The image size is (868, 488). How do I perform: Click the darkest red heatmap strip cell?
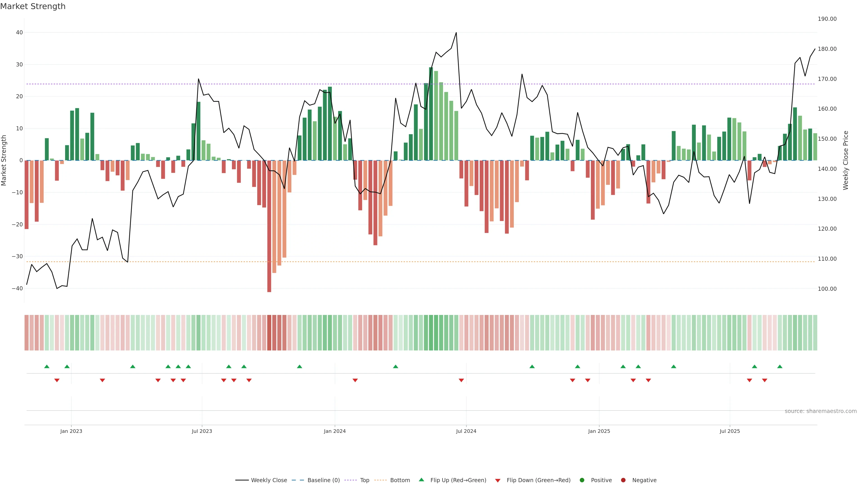269,332
